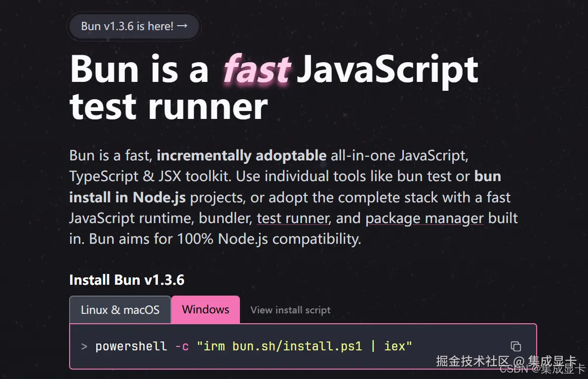Screen dimensions: 588x379
Task: Click the powershell install command text
Action: pos(253,346)
